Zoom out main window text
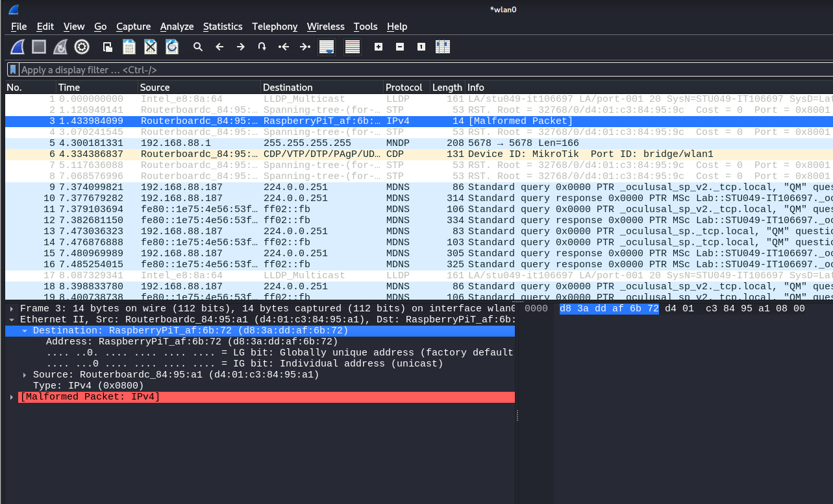Screen dimensions: 833x504 [400, 47]
